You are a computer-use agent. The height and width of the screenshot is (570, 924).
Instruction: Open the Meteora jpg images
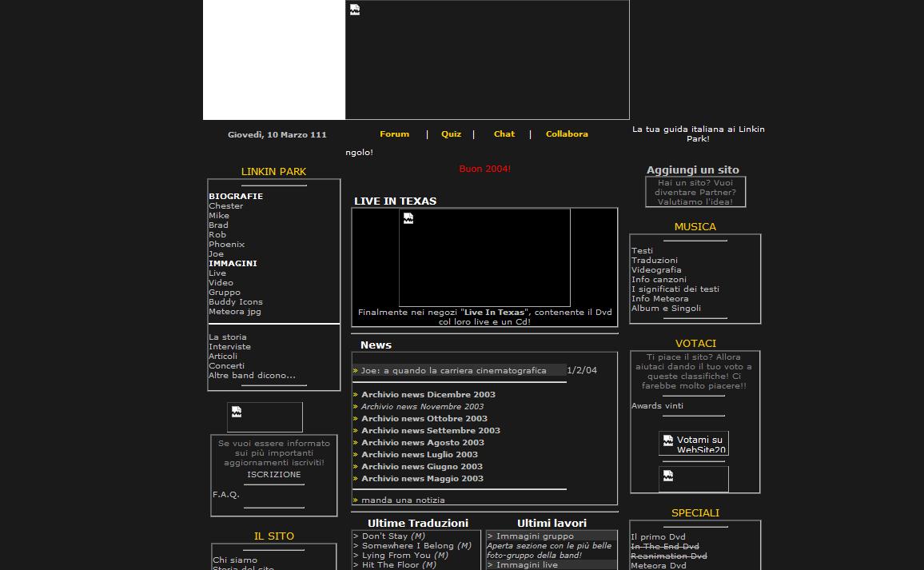coord(235,312)
